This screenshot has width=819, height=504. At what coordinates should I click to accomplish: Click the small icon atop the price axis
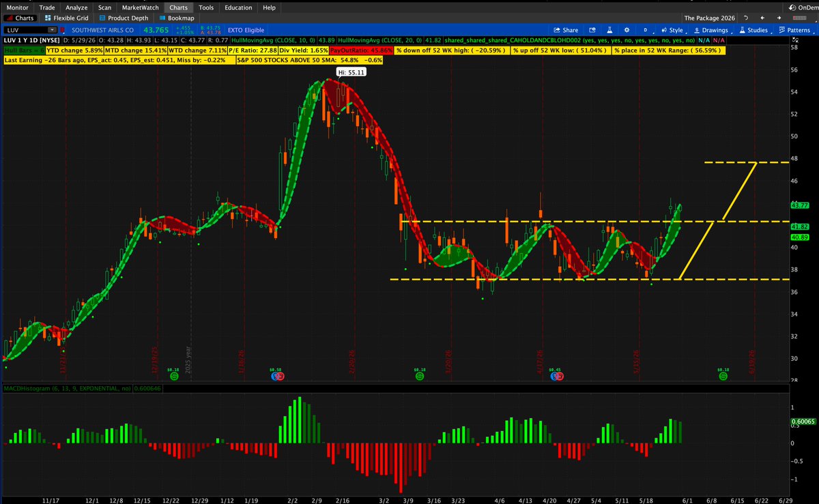[796, 40]
